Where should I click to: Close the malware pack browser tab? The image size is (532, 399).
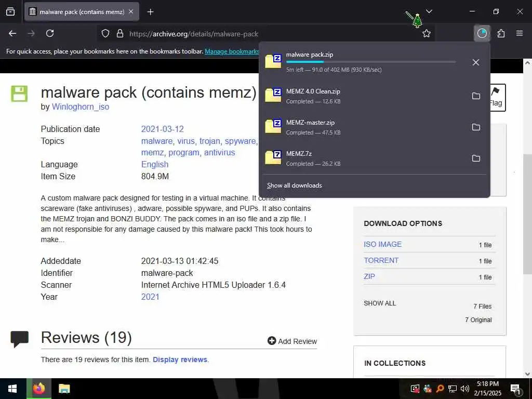coord(131,12)
